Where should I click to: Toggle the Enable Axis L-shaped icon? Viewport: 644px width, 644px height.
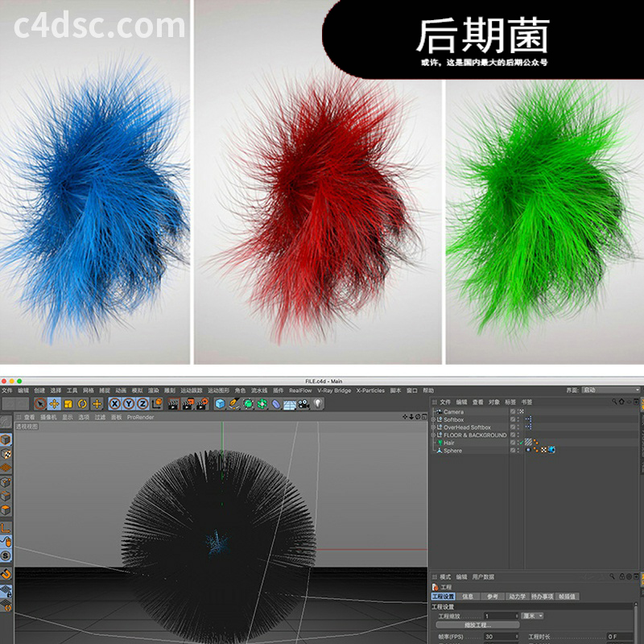pos(6,528)
